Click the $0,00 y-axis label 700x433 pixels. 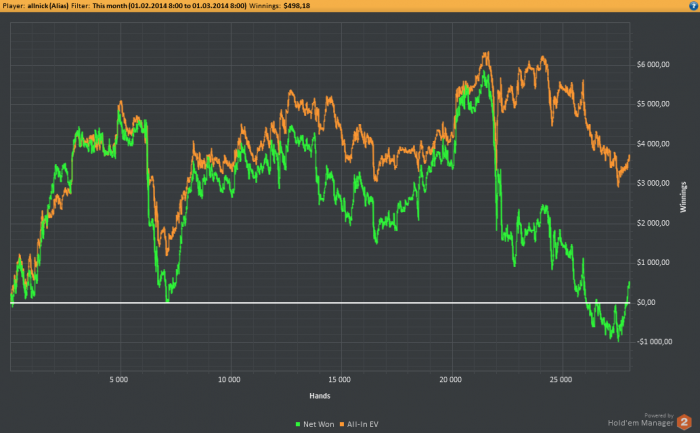tap(646, 302)
